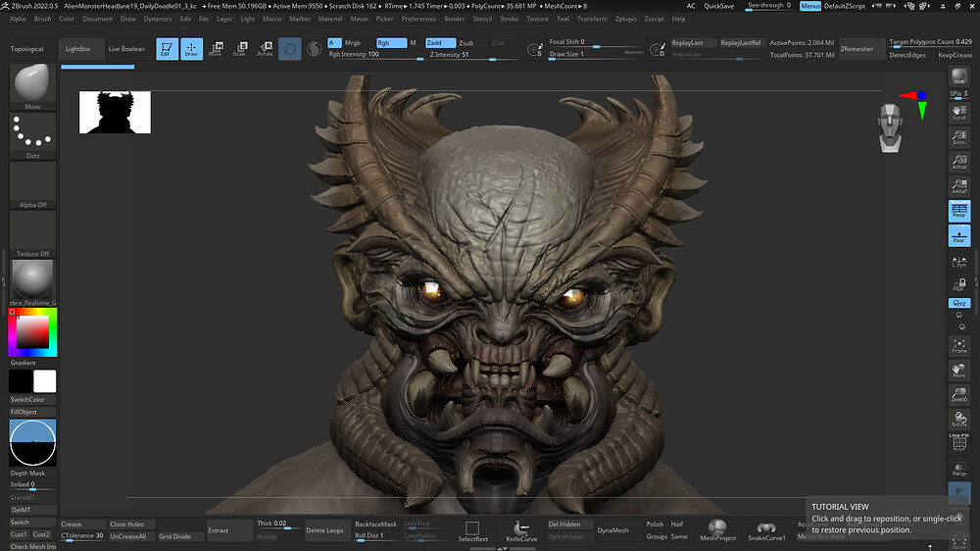Toggle local symmetry (L.Sym)
The height and width of the screenshot is (551, 980).
[958, 263]
